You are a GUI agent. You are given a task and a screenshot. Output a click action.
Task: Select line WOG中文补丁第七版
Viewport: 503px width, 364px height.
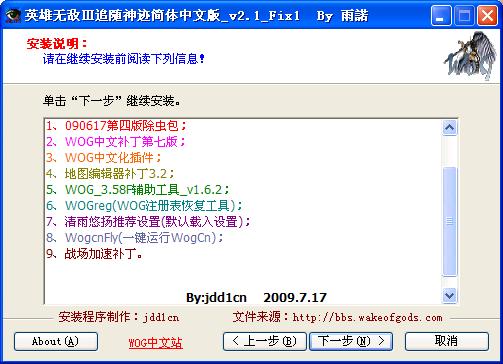(x=116, y=142)
